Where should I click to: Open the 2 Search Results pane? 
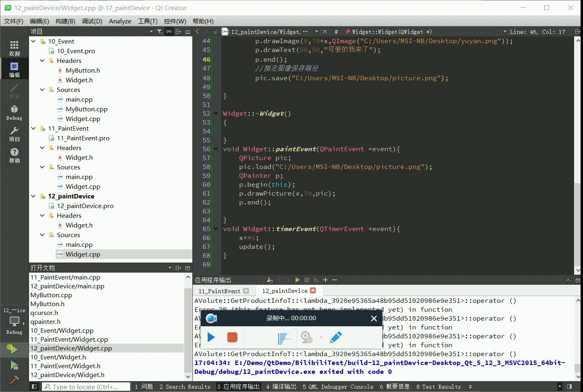click(185, 386)
